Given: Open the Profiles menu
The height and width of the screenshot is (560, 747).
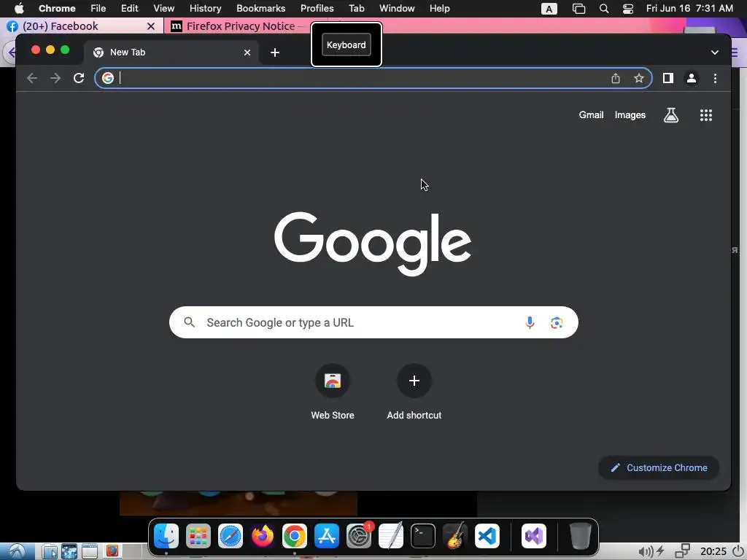Looking at the screenshot, I should pyautogui.click(x=317, y=9).
